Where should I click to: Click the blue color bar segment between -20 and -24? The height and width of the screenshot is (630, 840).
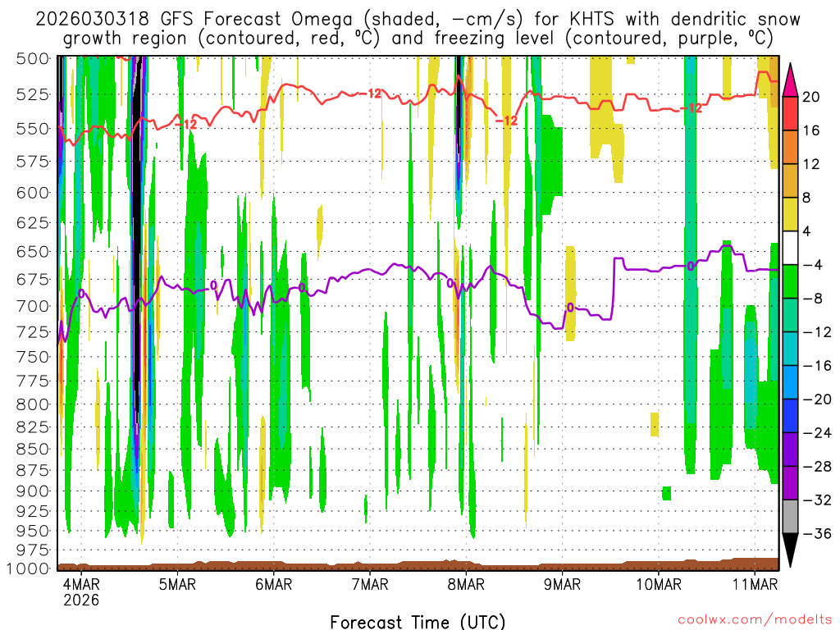(x=790, y=416)
